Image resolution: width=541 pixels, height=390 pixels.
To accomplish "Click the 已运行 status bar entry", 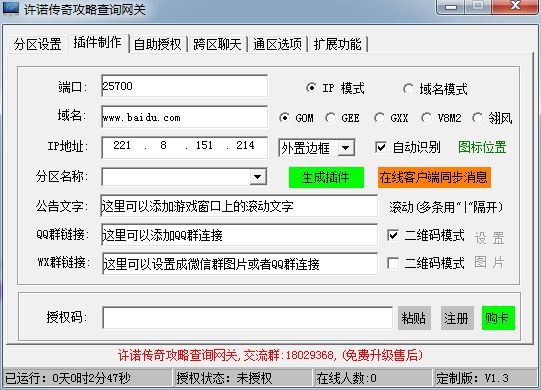I will [x=88, y=378].
